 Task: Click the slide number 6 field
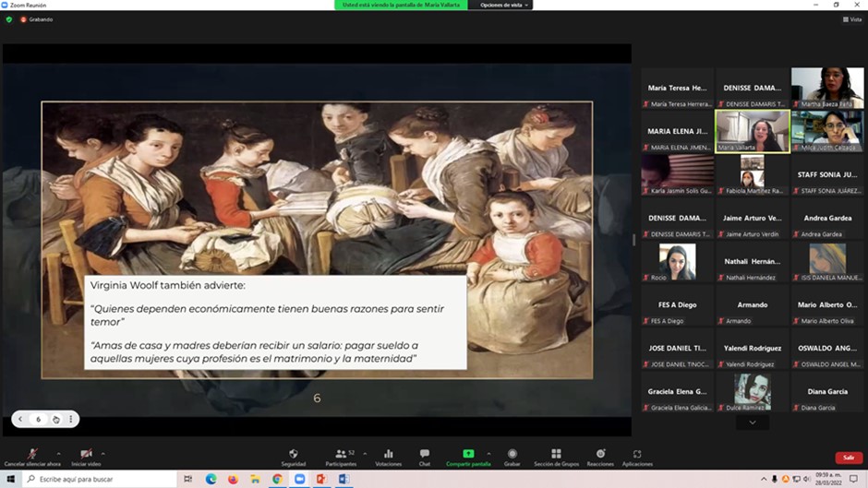[38, 420]
